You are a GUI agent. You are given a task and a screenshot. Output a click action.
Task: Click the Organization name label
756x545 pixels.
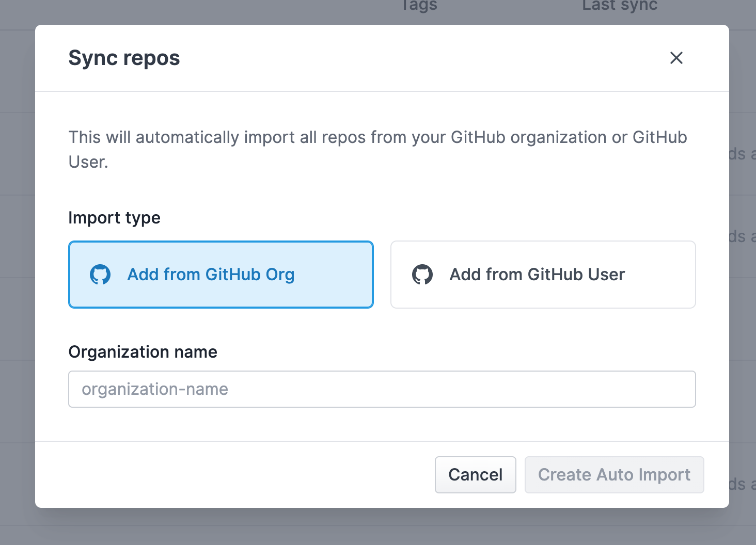tap(143, 351)
